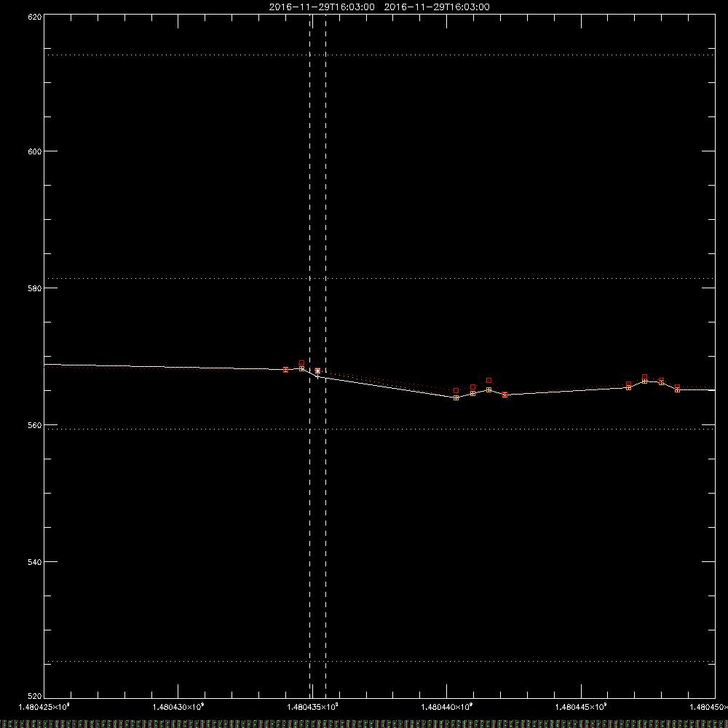Click the 560 y-axis label
The height and width of the screenshot is (728, 728).
(35, 425)
